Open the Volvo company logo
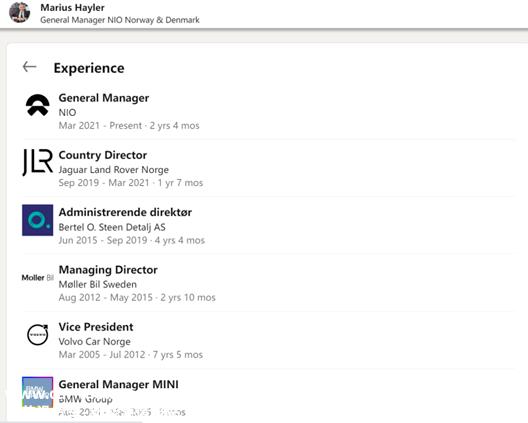The width and height of the screenshot is (528, 423). 38,334
